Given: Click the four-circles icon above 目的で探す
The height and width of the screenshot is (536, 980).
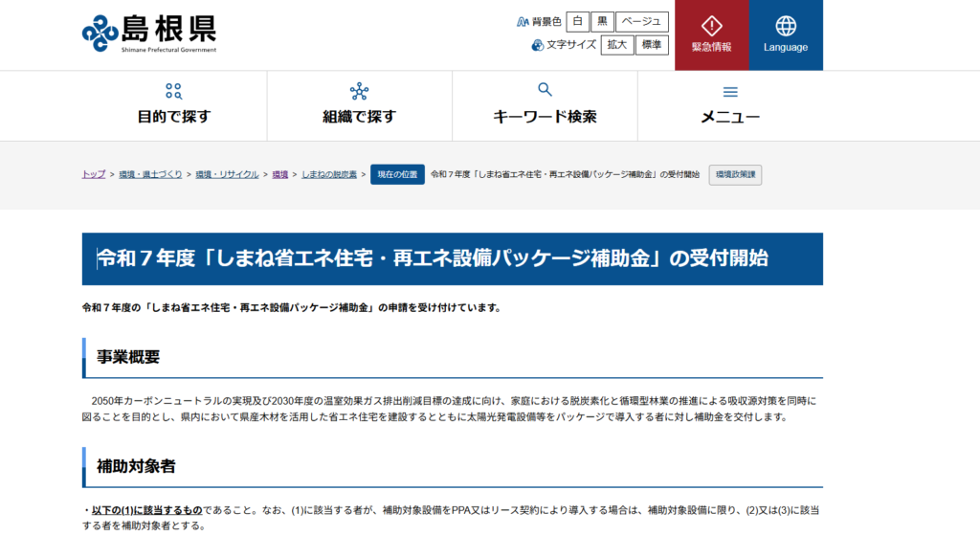Looking at the screenshot, I should (174, 91).
